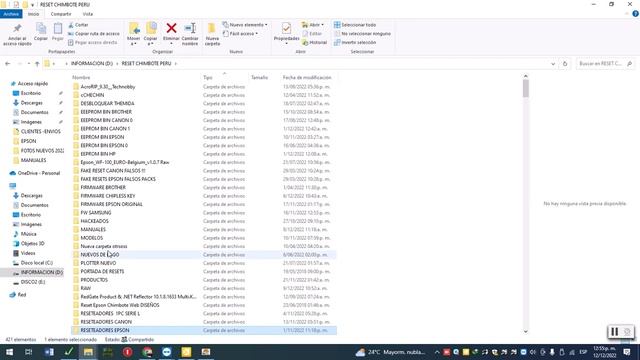Open the Windows Start menu

point(9,352)
